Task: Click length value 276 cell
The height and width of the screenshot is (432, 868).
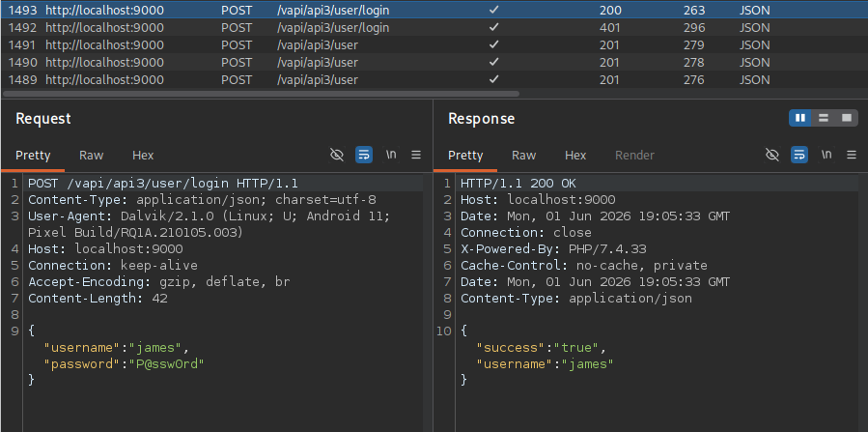Action: click(x=693, y=80)
